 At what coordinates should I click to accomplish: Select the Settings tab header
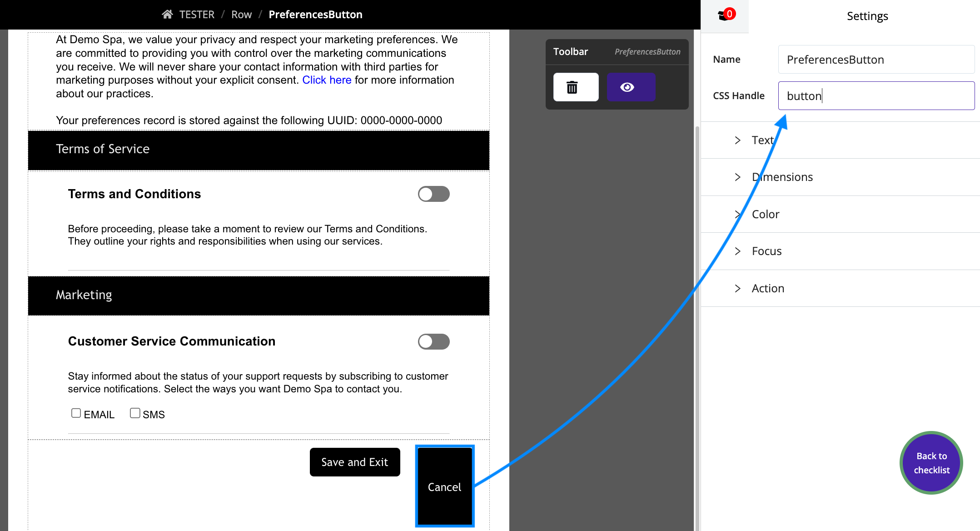[x=867, y=16]
